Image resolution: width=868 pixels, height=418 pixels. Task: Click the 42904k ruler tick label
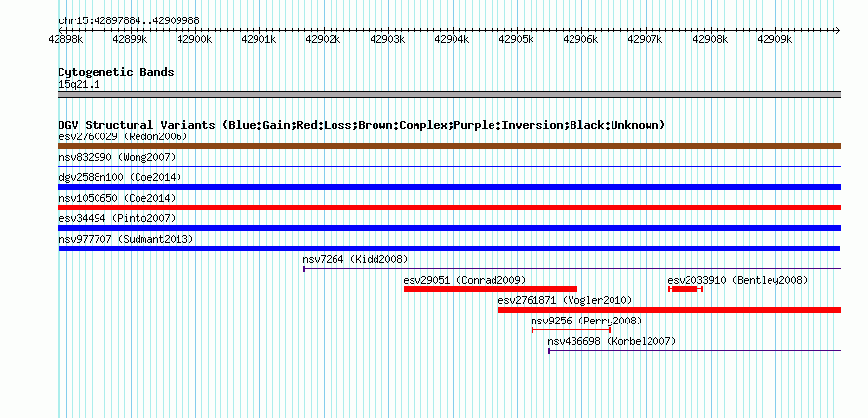click(452, 39)
